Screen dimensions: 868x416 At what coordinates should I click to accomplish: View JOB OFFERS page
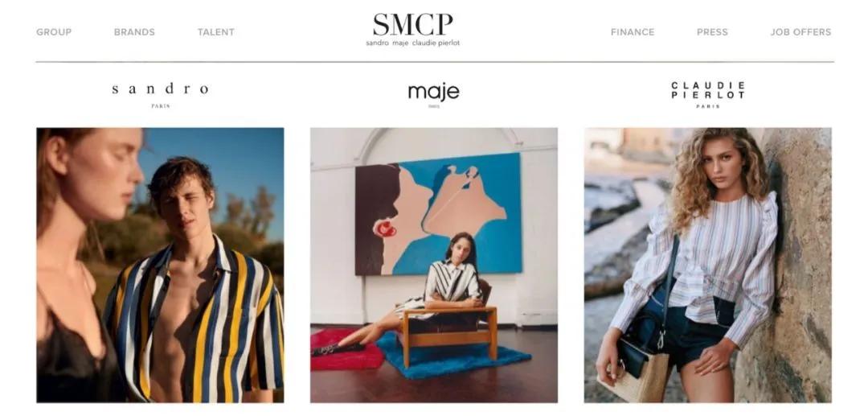[800, 32]
